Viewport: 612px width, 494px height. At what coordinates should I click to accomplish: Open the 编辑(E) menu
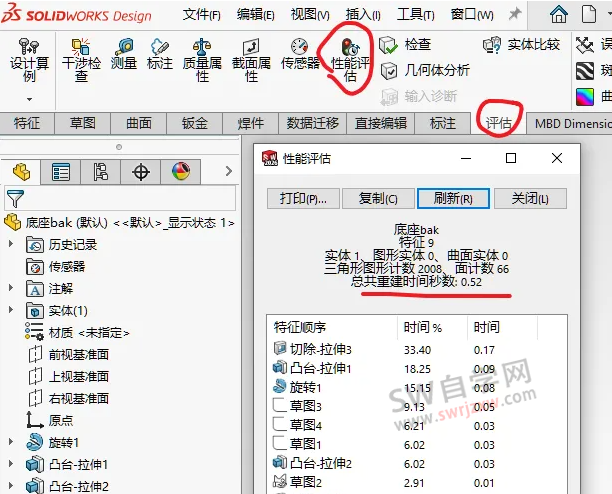[x=256, y=15]
